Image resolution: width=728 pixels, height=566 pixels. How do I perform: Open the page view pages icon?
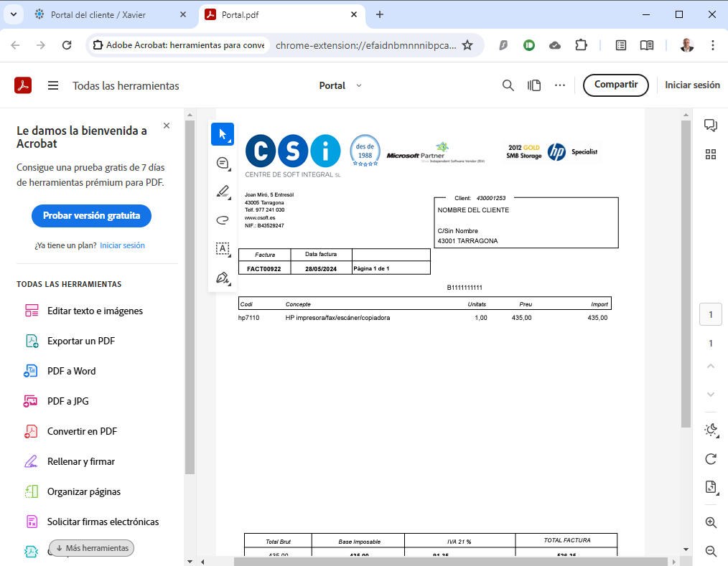click(534, 85)
